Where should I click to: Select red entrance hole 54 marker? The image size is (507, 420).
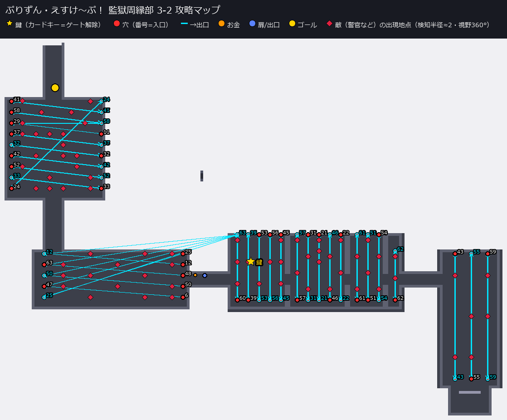pyautogui.click(x=379, y=235)
